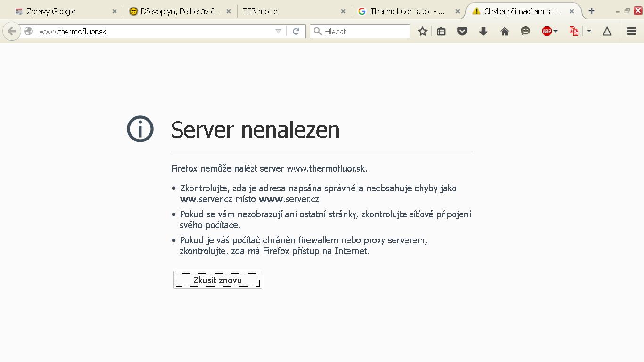
Task: Click the red copy documents toolbar icon
Action: 574,31
